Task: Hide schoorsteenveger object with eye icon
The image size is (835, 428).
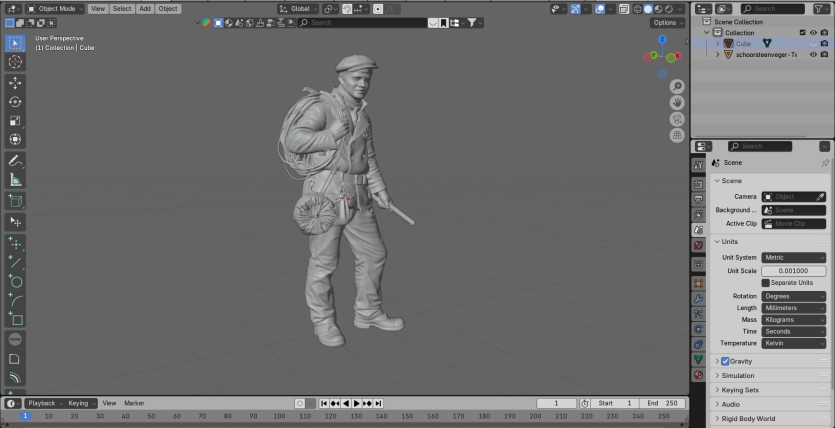Action: [x=812, y=55]
